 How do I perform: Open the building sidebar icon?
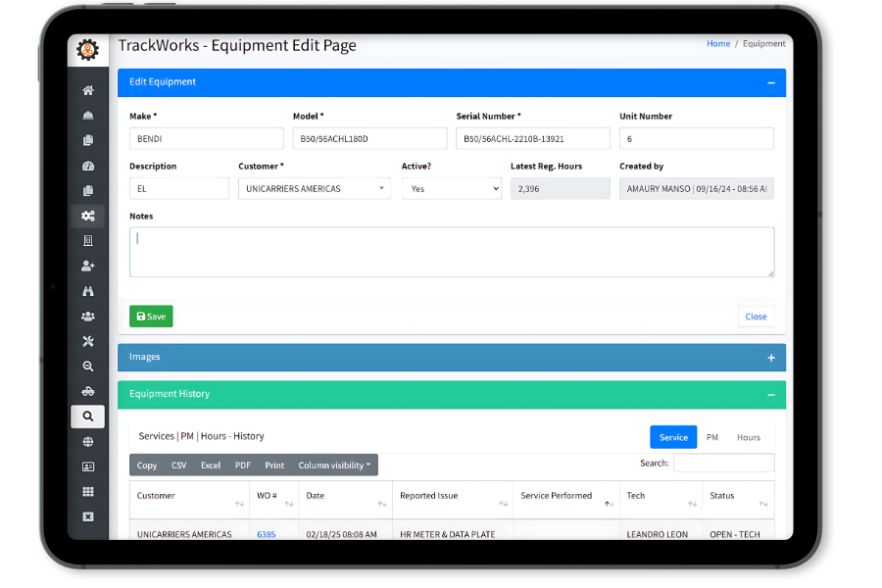88,241
